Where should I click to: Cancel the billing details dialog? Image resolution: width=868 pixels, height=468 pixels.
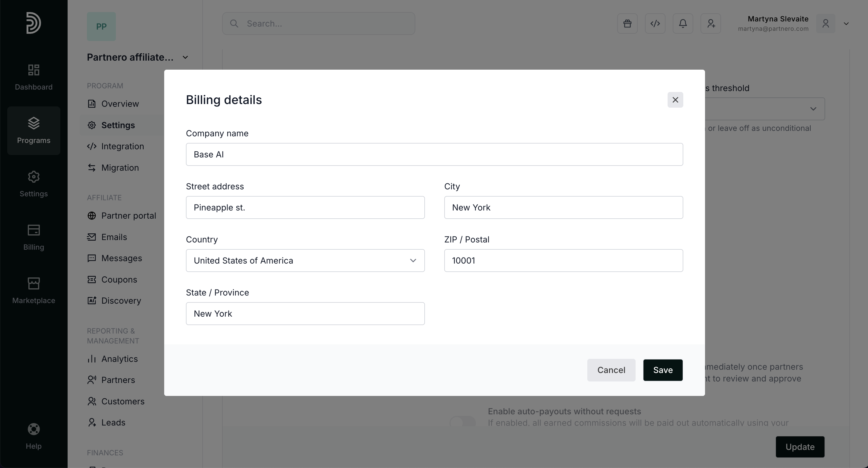[x=611, y=370]
